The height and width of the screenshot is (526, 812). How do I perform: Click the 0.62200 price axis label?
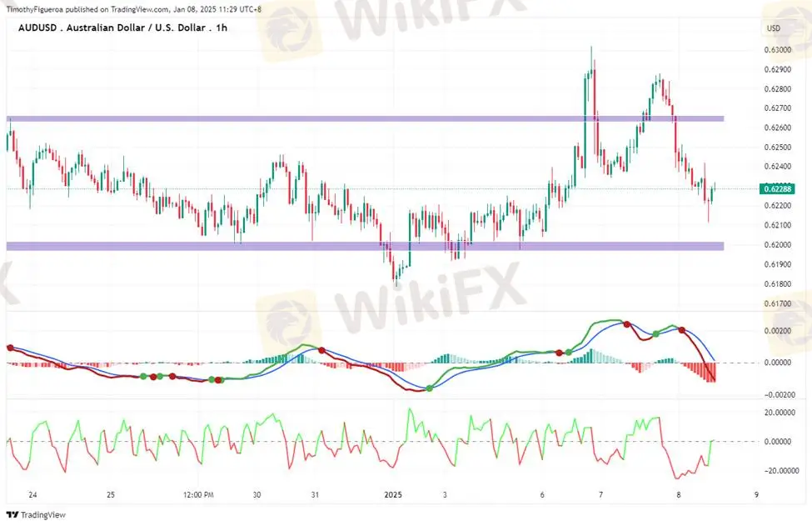(778, 206)
